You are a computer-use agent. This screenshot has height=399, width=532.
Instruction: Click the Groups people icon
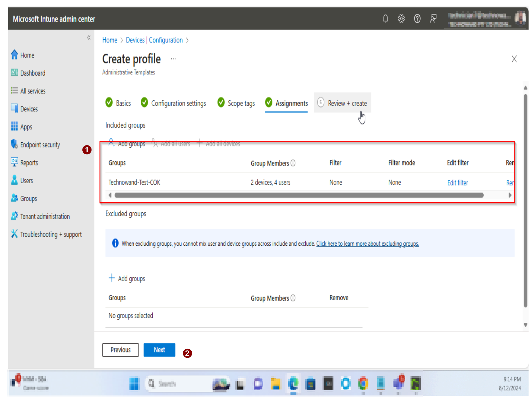[x=14, y=198]
